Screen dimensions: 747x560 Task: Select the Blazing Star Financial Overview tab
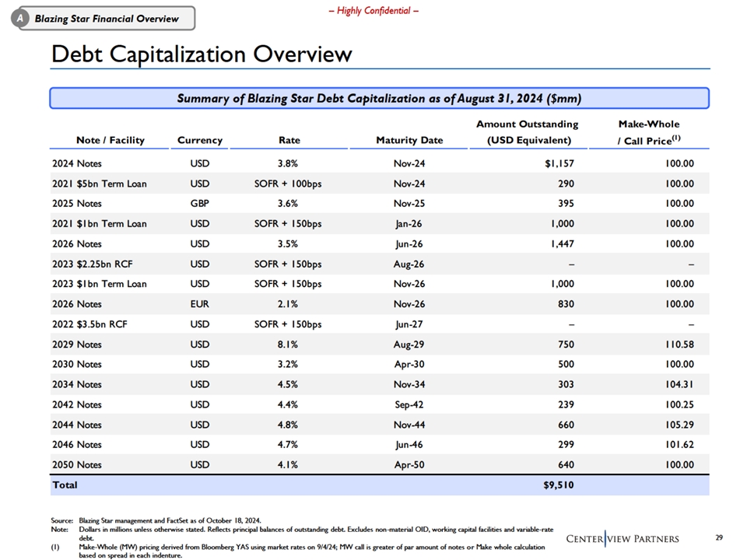pos(106,19)
